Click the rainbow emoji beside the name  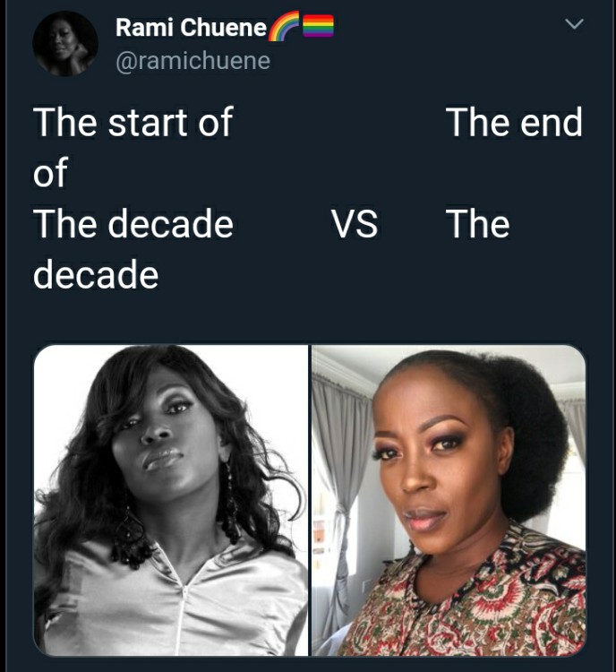point(284,27)
